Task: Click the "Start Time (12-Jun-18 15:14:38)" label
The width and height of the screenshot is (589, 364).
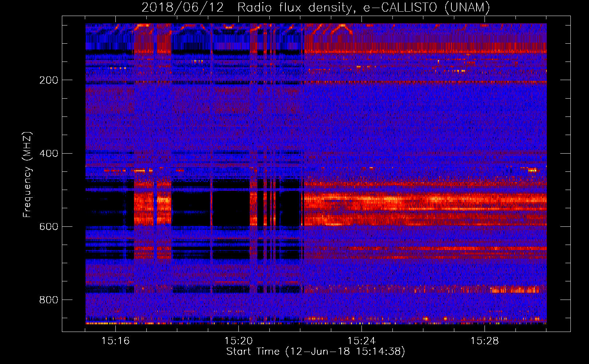Action: click(x=316, y=352)
